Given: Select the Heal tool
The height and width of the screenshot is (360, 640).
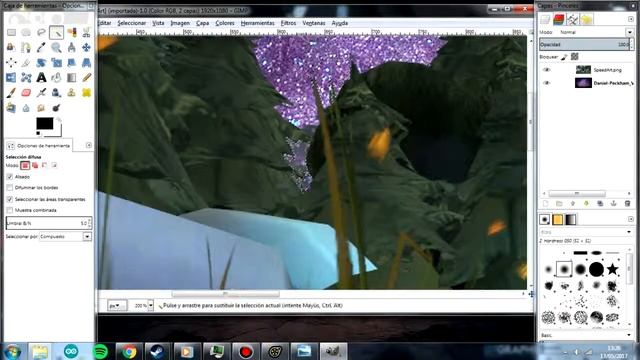Looking at the screenshot, I should coord(86,93).
